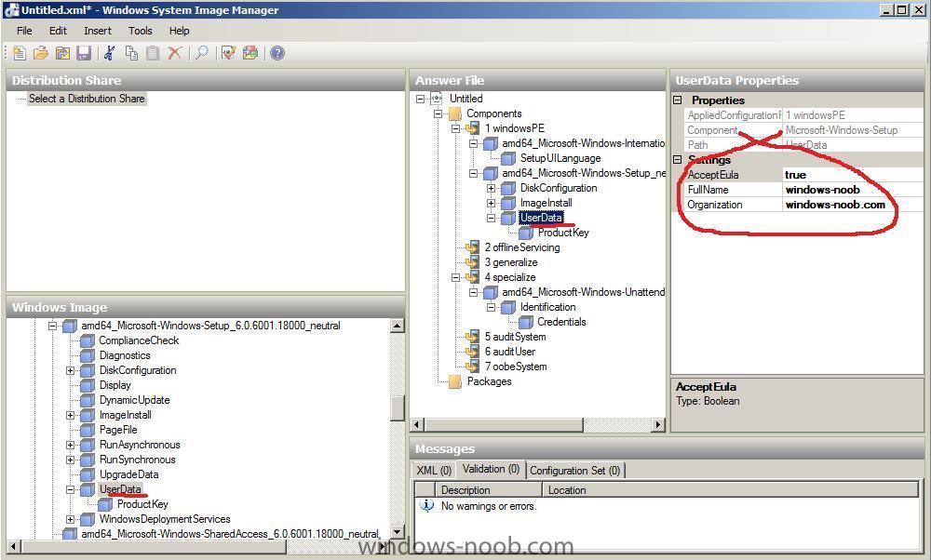Click the 5 auditSystem pass icon
The height and width of the screenshot is (560, 931).
[473, 337]
